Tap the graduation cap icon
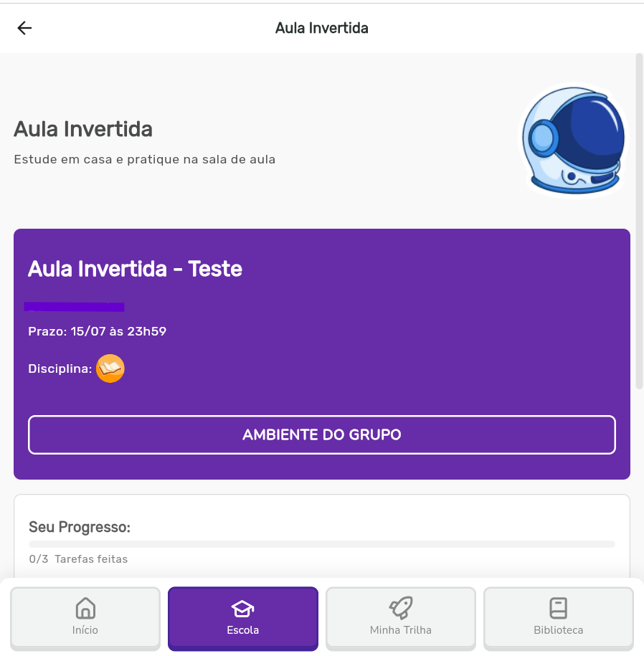 (x=242, y=609)
